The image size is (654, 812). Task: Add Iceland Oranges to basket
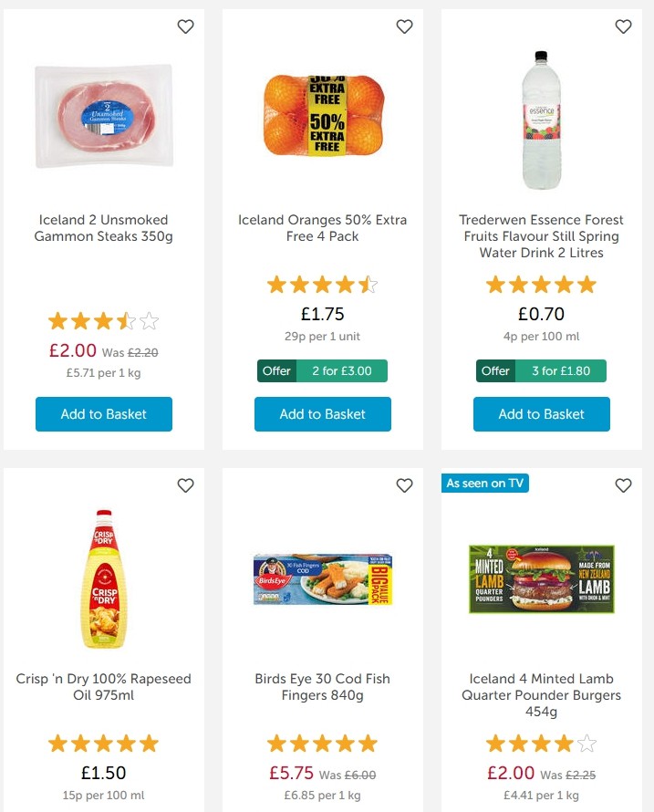pyautogui.click(x=322, y=413)
